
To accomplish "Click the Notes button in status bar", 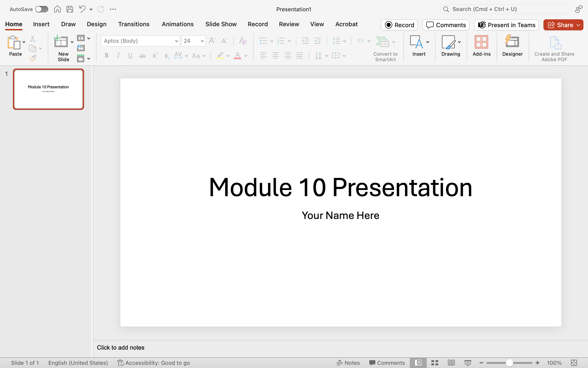I will pyautogui.click(x=348, y=363).
